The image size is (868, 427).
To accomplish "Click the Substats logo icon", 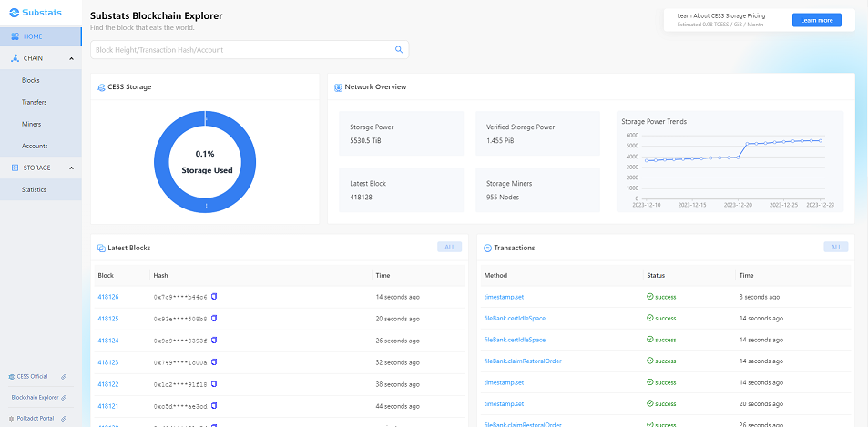I will 15,13.
